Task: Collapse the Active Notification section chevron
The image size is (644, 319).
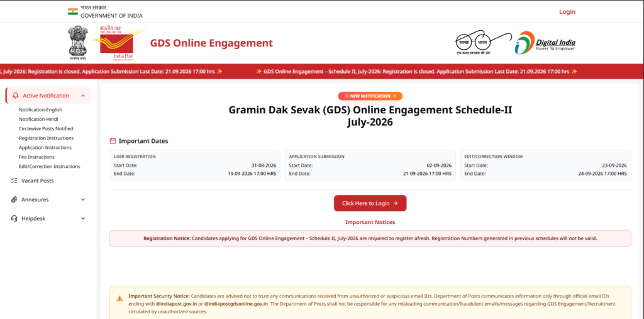Action: click(83, 96)
